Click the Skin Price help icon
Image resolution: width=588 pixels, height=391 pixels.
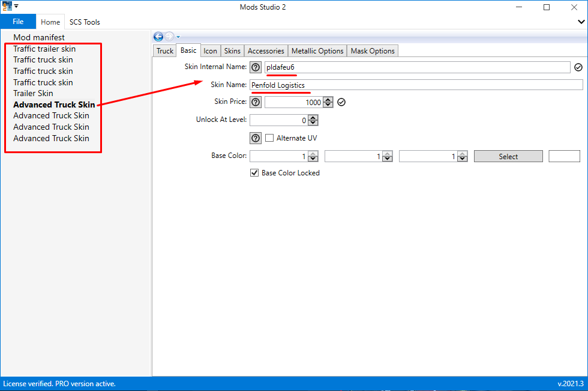coord(255,102)
